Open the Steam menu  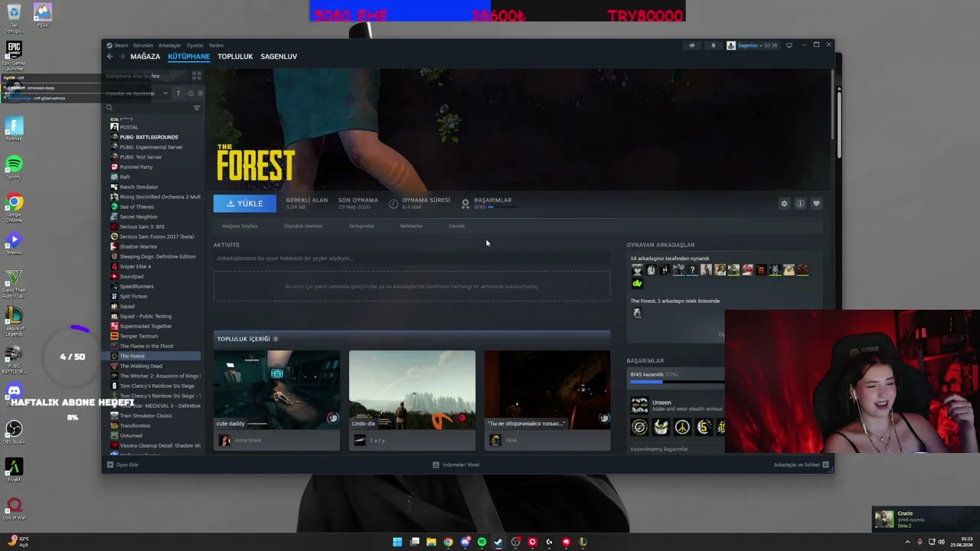121,45
